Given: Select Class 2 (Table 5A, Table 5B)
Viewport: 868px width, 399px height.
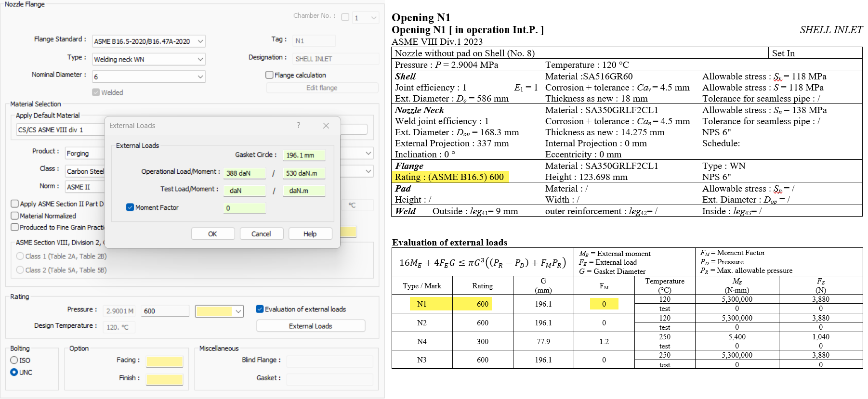Looking at the screenshot, I should [20, 270].
